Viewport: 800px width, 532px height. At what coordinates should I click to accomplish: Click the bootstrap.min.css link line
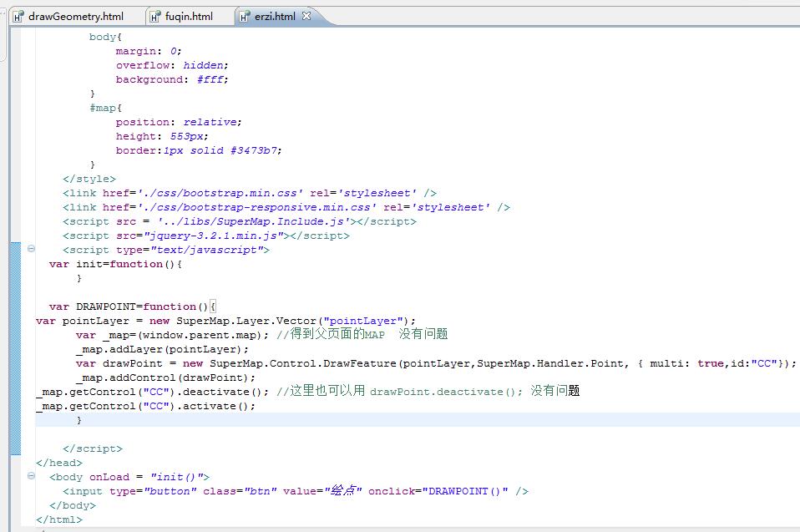click(250, 193)
